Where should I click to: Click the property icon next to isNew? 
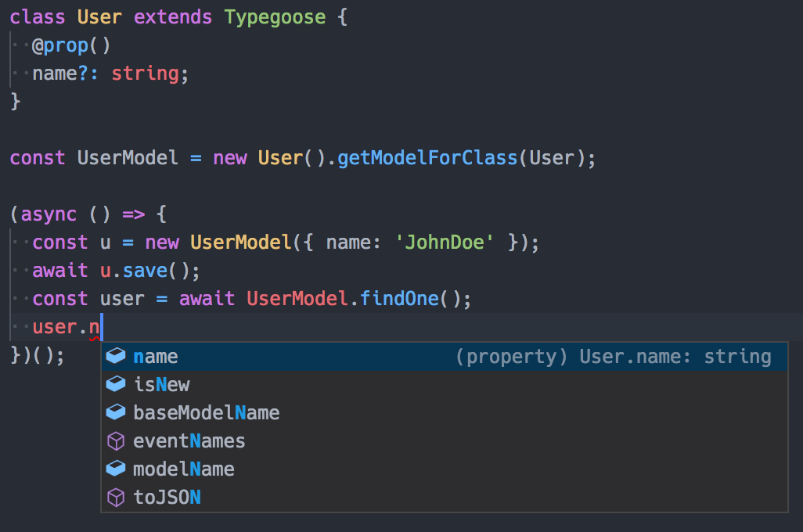116,385
